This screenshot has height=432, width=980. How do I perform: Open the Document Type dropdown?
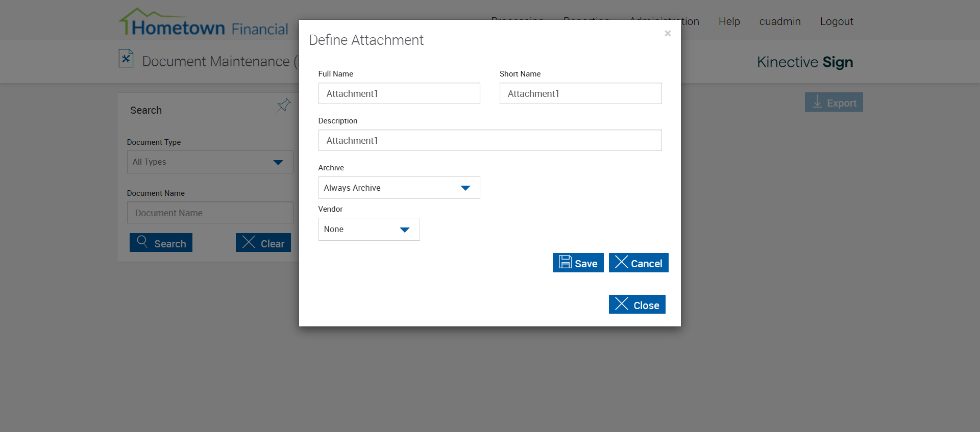tap(210, 162)
